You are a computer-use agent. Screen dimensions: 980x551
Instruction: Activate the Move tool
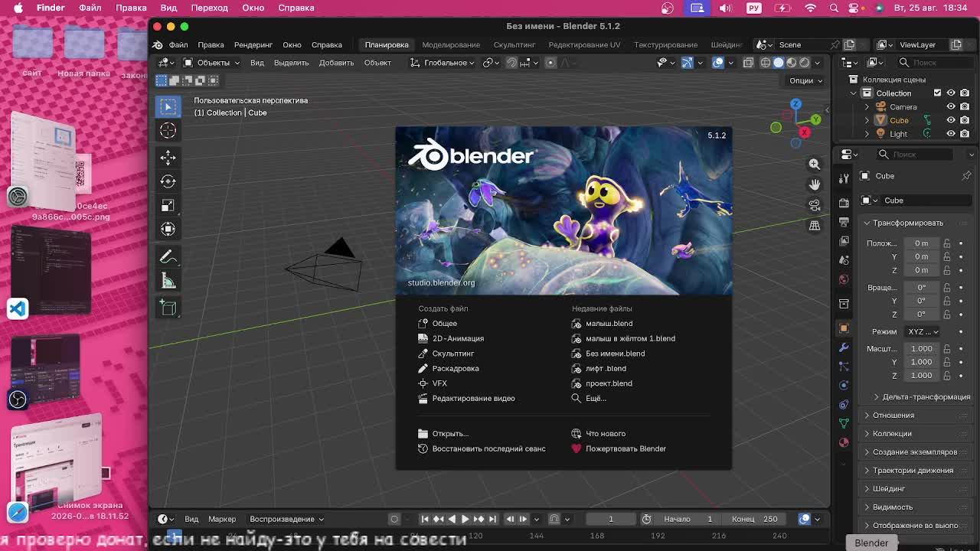pos(168,158)
